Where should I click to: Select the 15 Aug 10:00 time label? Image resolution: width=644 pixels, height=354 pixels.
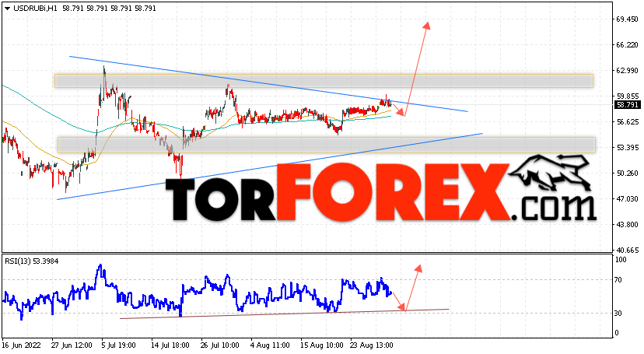click(321, 345)
